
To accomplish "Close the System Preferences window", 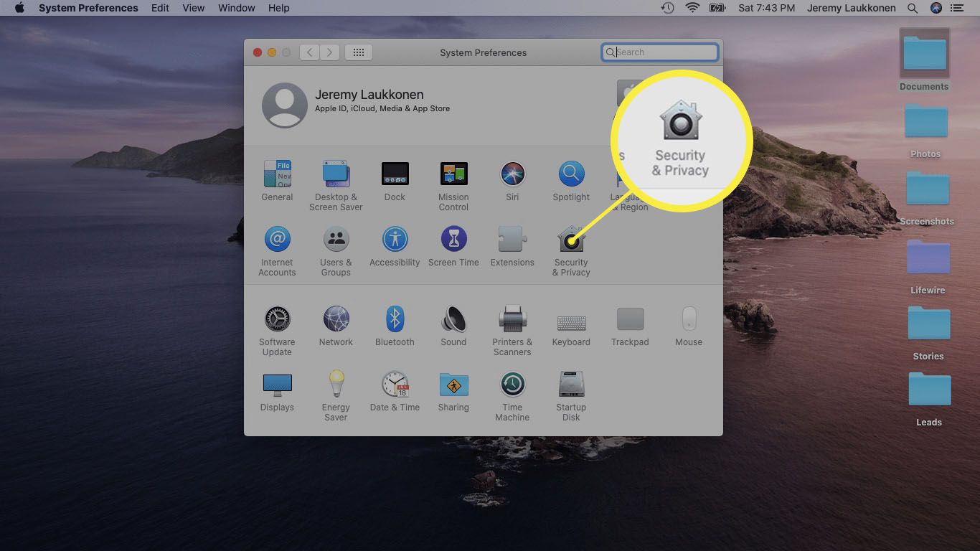I will [258, 52].
